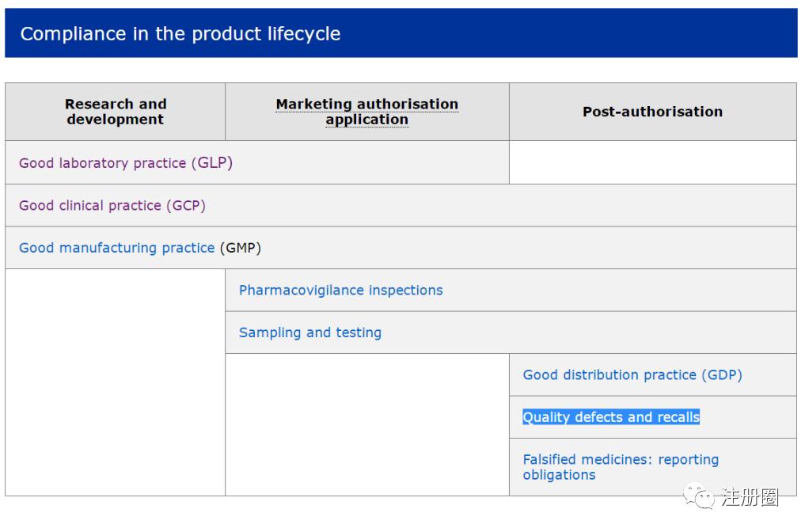
Task: Click the Compliance in the product lifecycle title
Action: coord(180,34)
